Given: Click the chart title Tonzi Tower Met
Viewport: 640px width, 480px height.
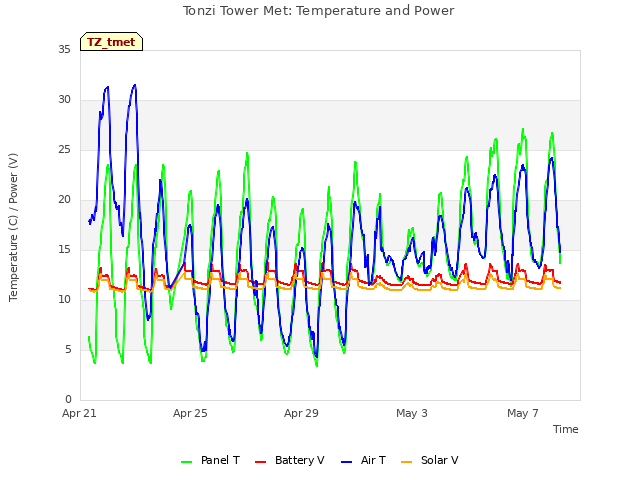Looking at the screenshot, I should pos(318,11).
